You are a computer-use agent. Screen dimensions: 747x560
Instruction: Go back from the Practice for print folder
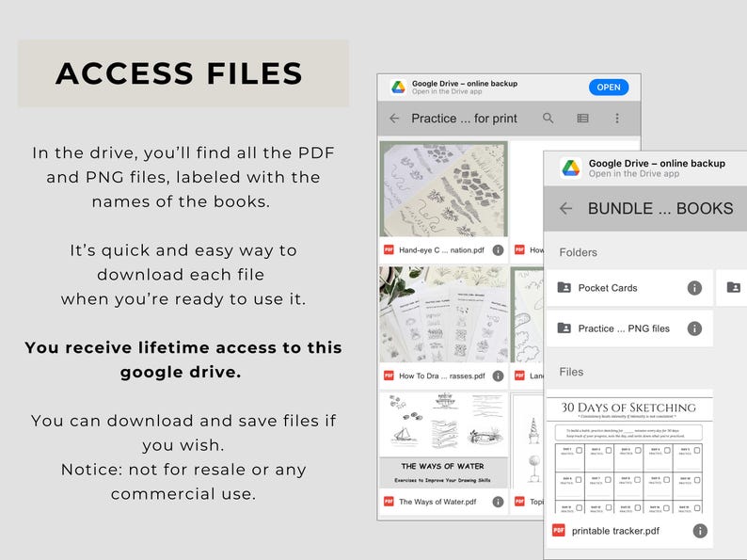click(394, 119)
